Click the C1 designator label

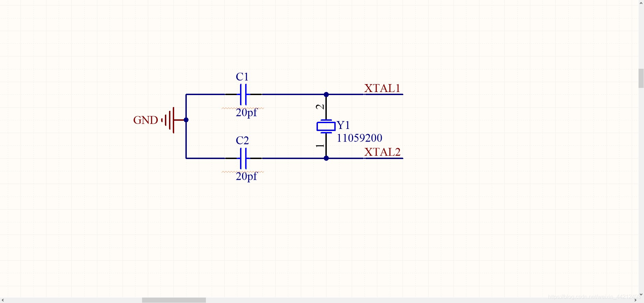(242, 77)
